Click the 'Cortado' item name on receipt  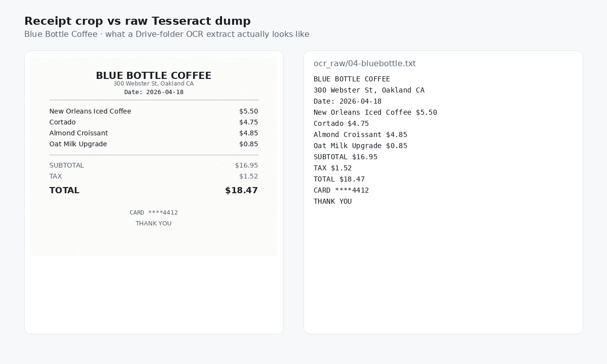click(63, 122)
